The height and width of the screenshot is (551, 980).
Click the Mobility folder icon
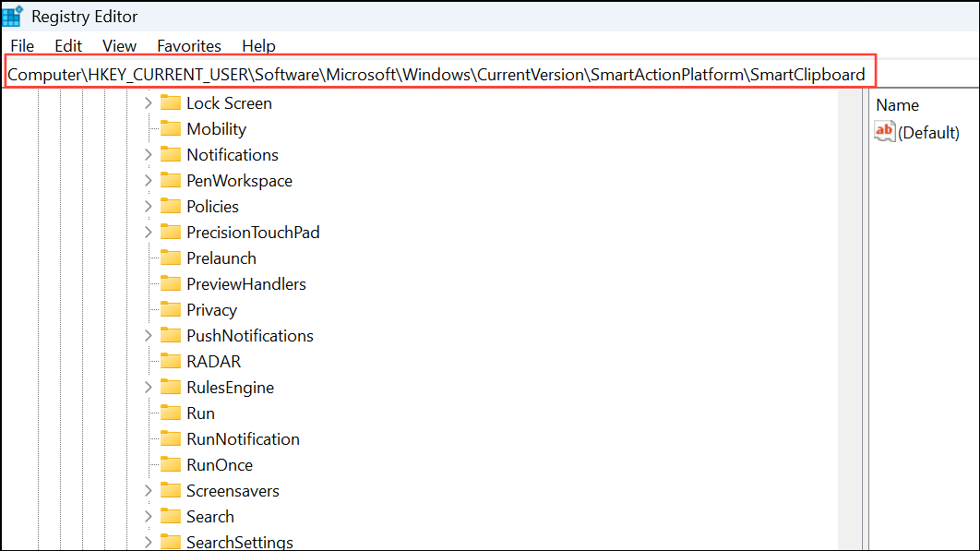pos(171,128)
